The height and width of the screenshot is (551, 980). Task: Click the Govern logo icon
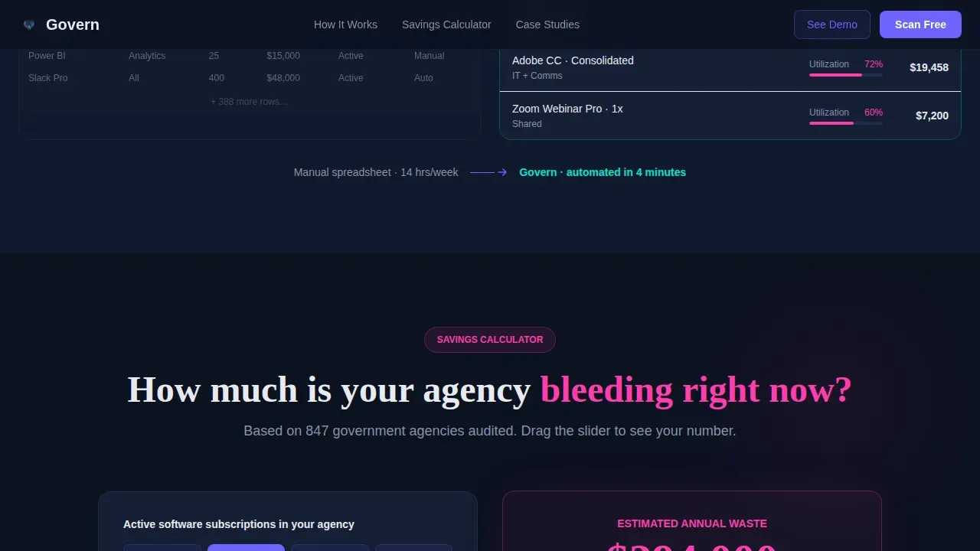click(29, 24)
